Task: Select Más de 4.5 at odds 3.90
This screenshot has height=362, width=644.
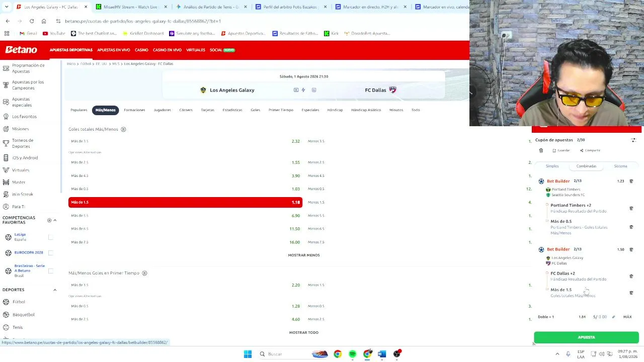Action: pos(185,175)
